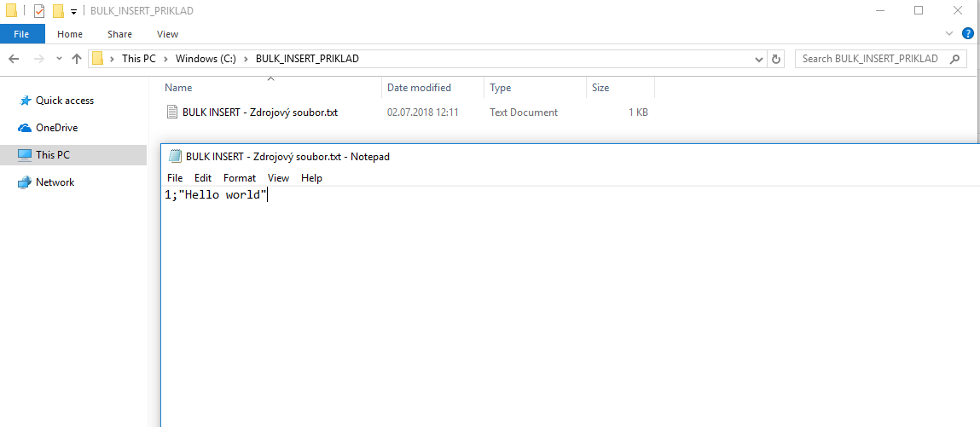The image size is (980, 427).
Task: Click the search magnifier icon
Action: (955, 59)
